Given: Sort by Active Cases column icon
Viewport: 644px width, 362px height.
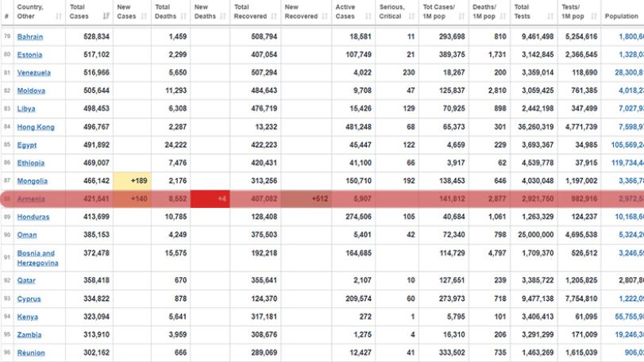Looking at the screenshot, I should coord(368,17).
